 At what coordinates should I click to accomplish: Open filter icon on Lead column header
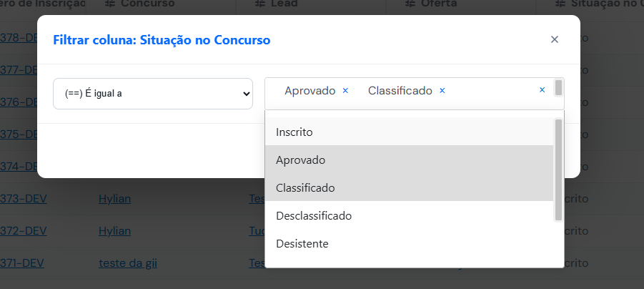259,4
